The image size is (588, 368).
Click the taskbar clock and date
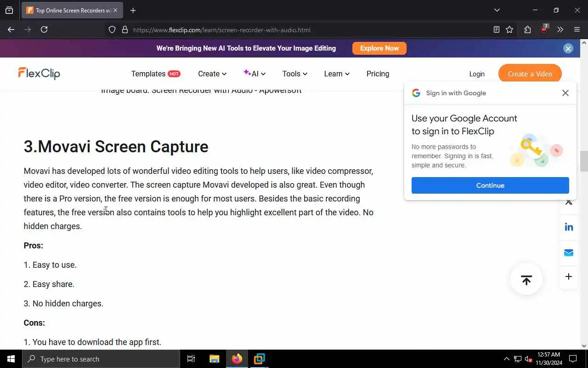pos(548,359)
